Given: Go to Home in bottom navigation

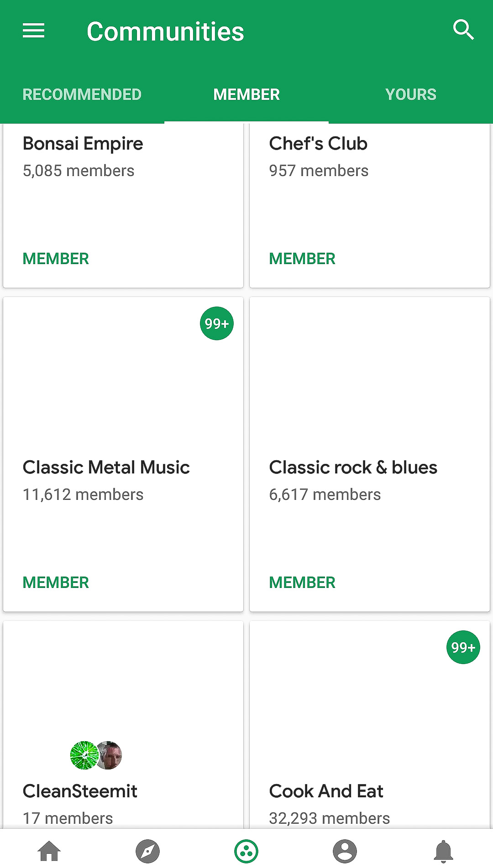Looking at the screenshot, I should click(x=49, y=851).
